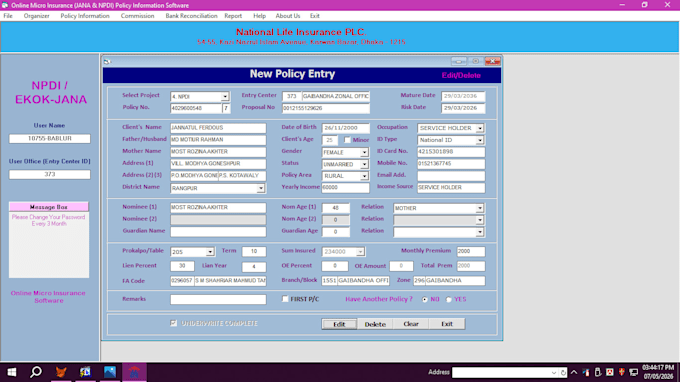Open the Organizer menu
680x382 pixels.
click(36, 16)
